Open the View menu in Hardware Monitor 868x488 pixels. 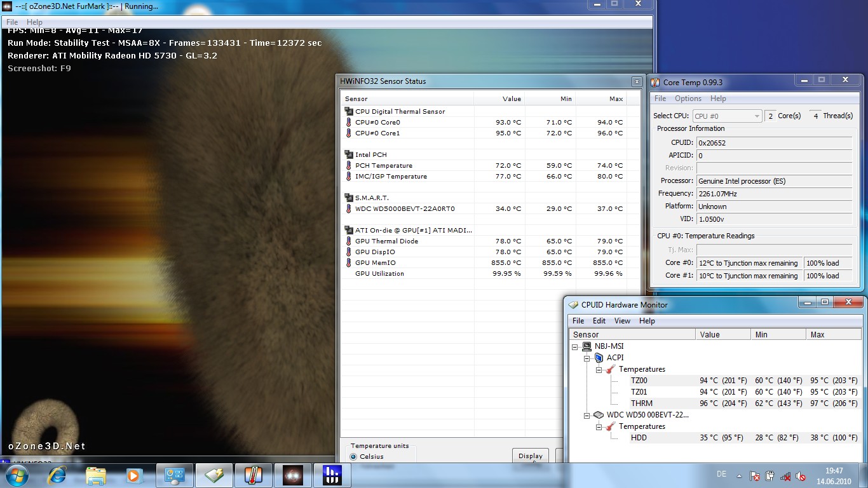622,321
